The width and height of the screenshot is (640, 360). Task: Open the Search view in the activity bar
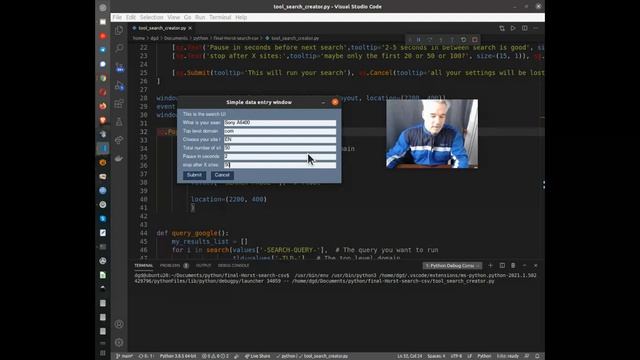(119, 48)
